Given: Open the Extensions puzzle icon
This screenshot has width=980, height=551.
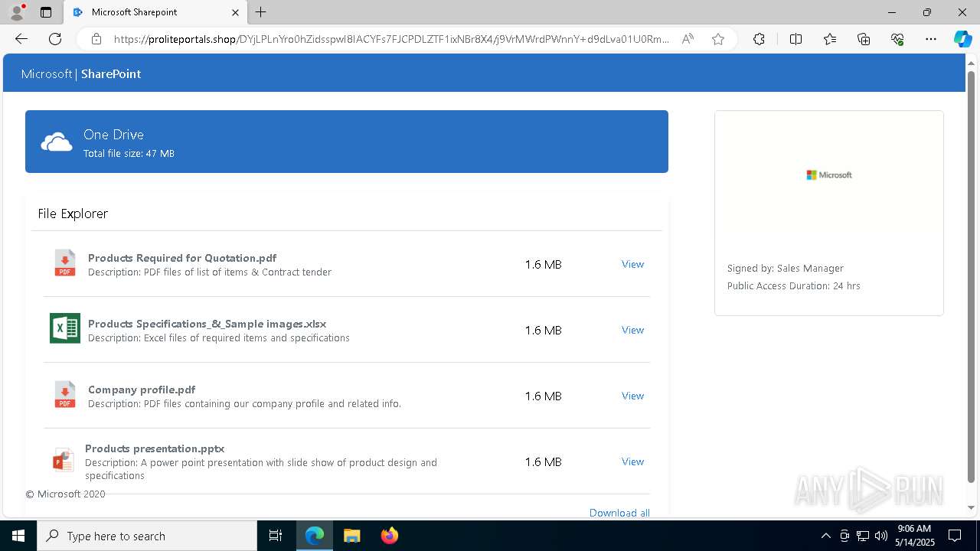Looking at the screenshot, I should pyautogui.click(x=759, y=39).
